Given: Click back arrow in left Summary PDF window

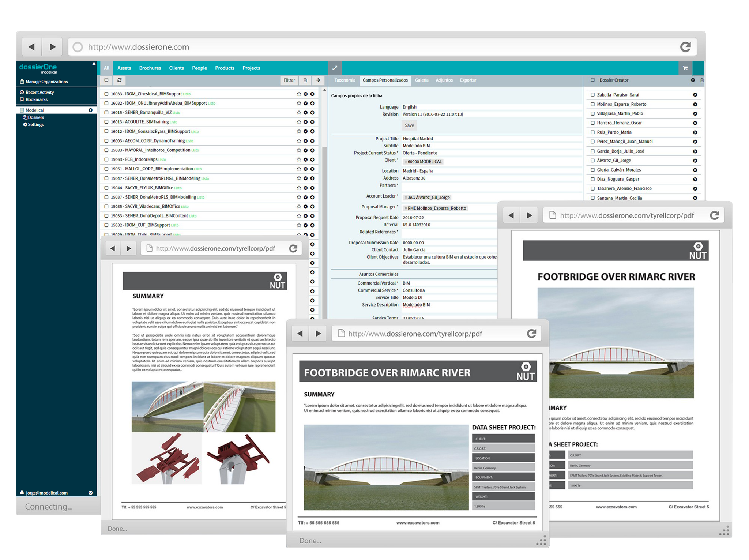Looking at the screenshot, I should tap(113, 249).
